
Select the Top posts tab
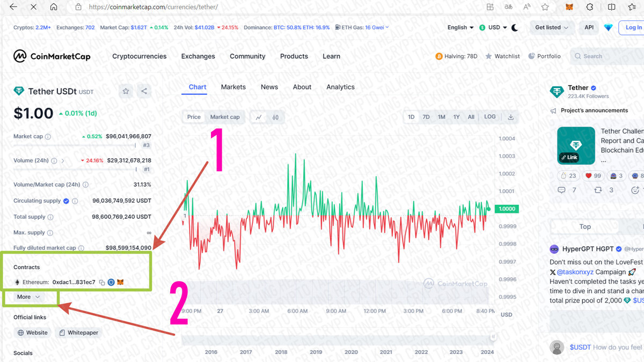click(x=585, y=227)
